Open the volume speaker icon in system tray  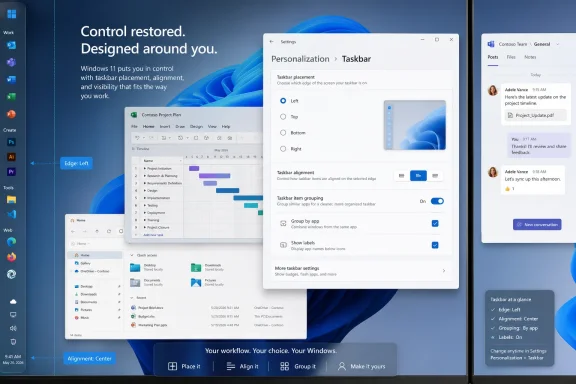click(13, 328)
